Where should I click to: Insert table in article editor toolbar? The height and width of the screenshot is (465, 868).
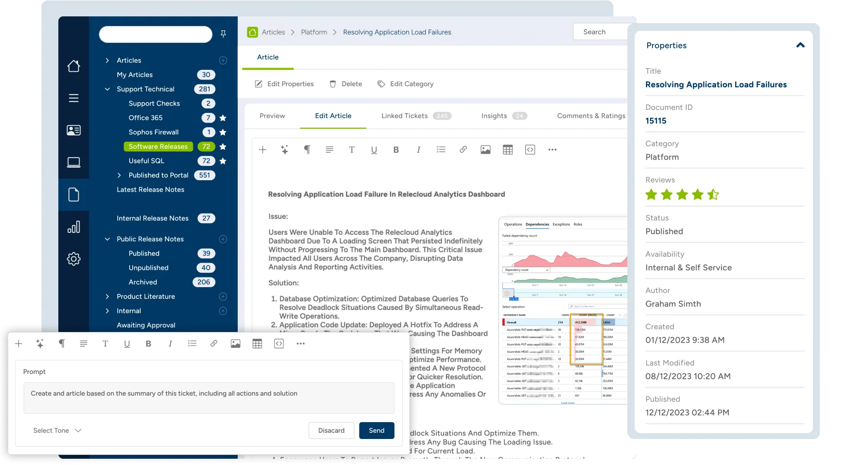click(x=508, y=150)
